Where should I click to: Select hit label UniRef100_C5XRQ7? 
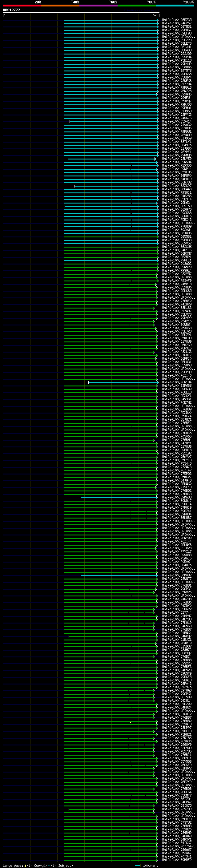pos(177,101)
